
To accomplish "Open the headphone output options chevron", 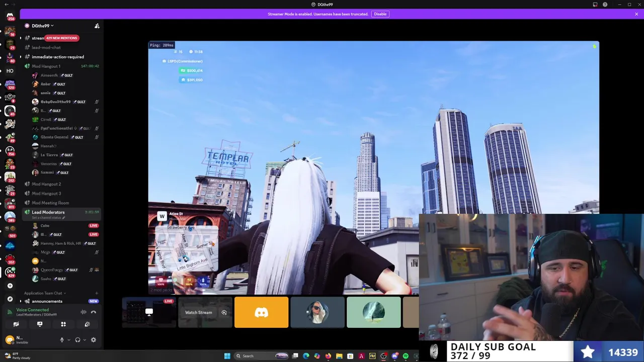I will (x=84, y=340).
